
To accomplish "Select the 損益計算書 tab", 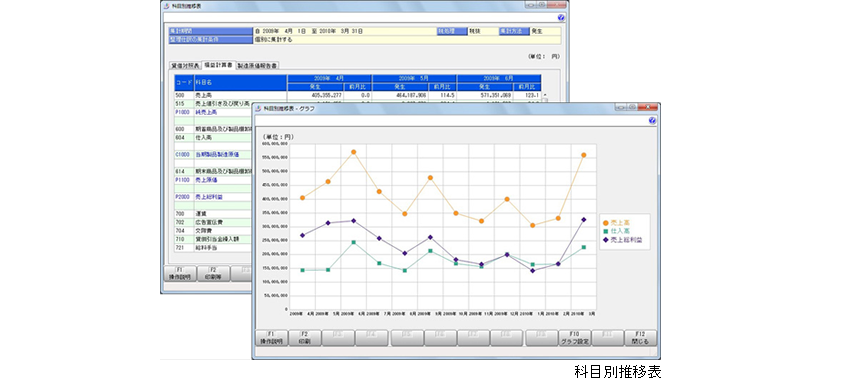I will point(218,65).
